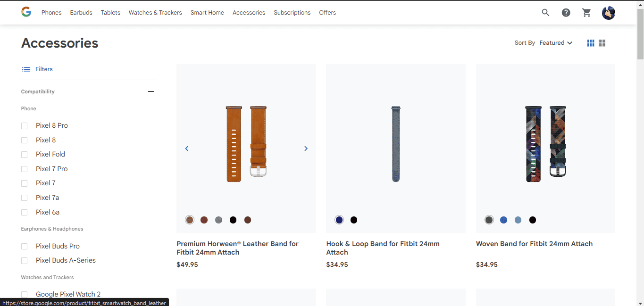
Task: Click the help question mark icon
Action: [566, 13]
